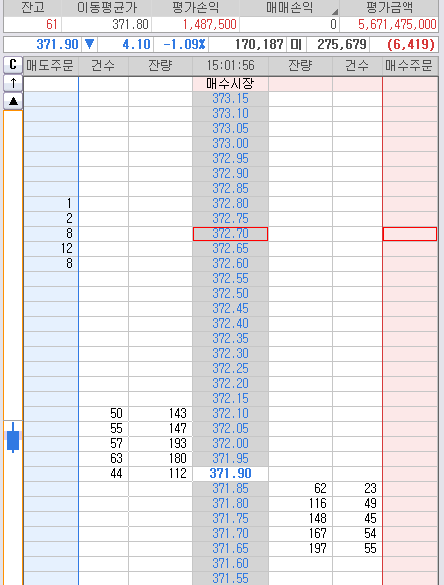Select price row 372.30
444x585 pixels.
tap(230, 354)
